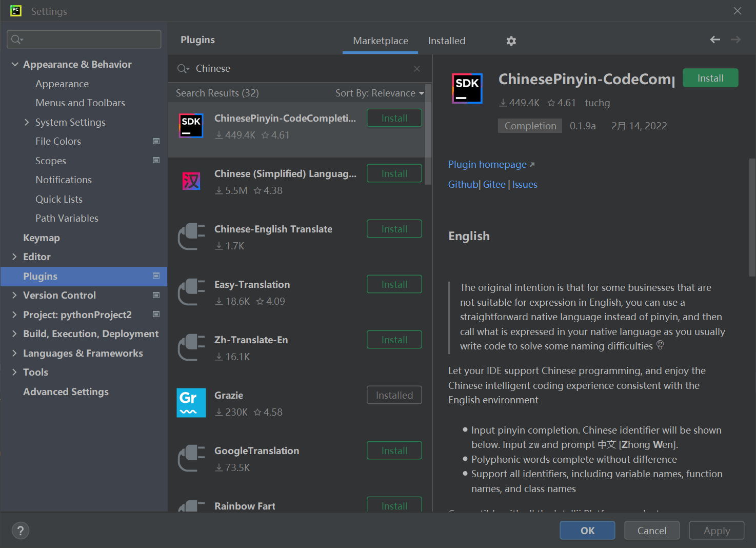The image size is (756, 548).
Task: Click OK to confirm settings
Action: tap(587, 531)
